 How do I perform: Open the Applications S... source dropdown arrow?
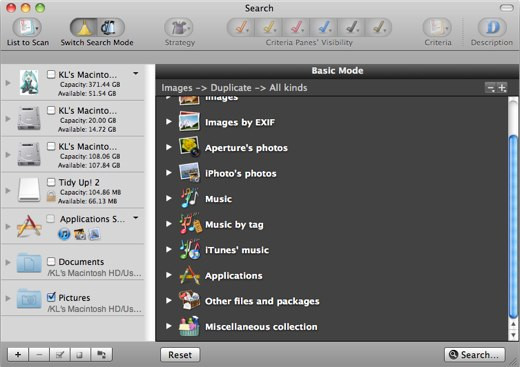pyautogui.click(x=136, y=218)
